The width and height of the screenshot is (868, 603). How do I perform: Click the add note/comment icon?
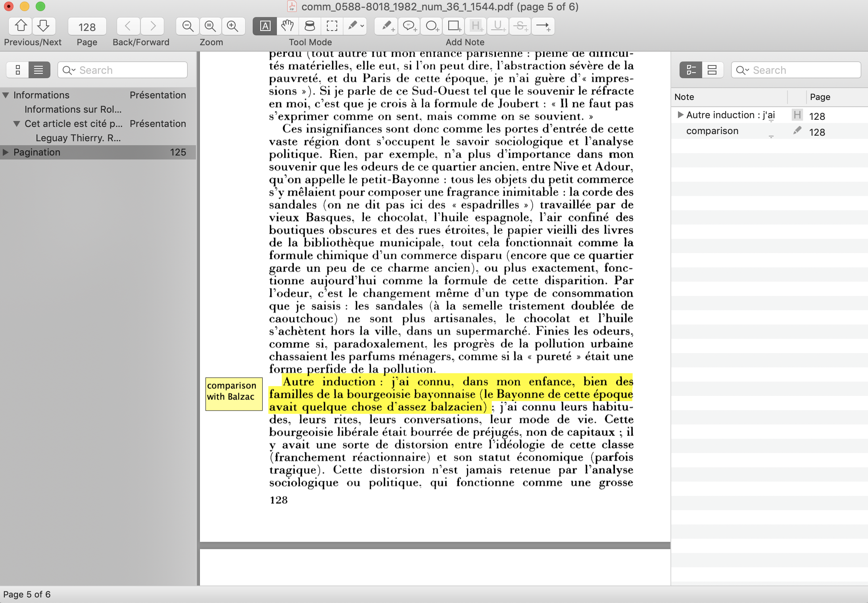(409, 27)
